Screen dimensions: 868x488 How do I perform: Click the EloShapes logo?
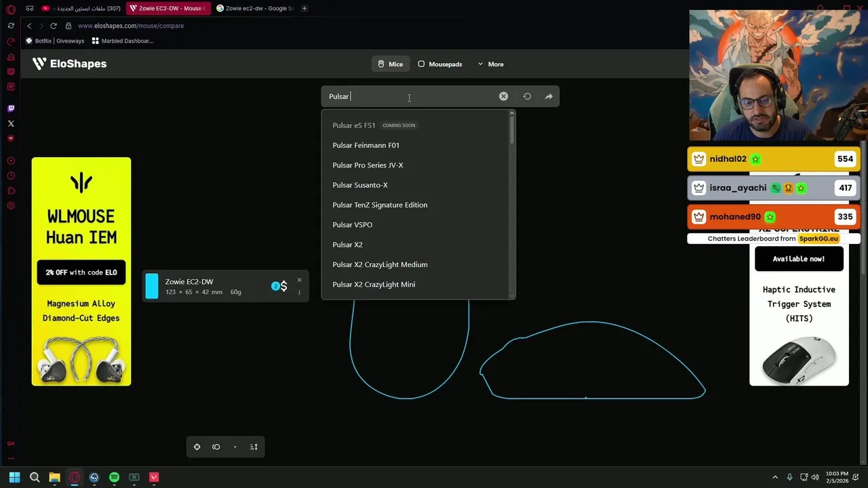click(x=69, y=64)
